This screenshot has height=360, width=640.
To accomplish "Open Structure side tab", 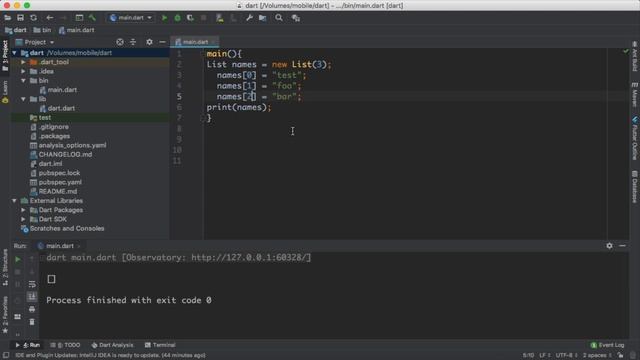I will [x=5, y=268].
